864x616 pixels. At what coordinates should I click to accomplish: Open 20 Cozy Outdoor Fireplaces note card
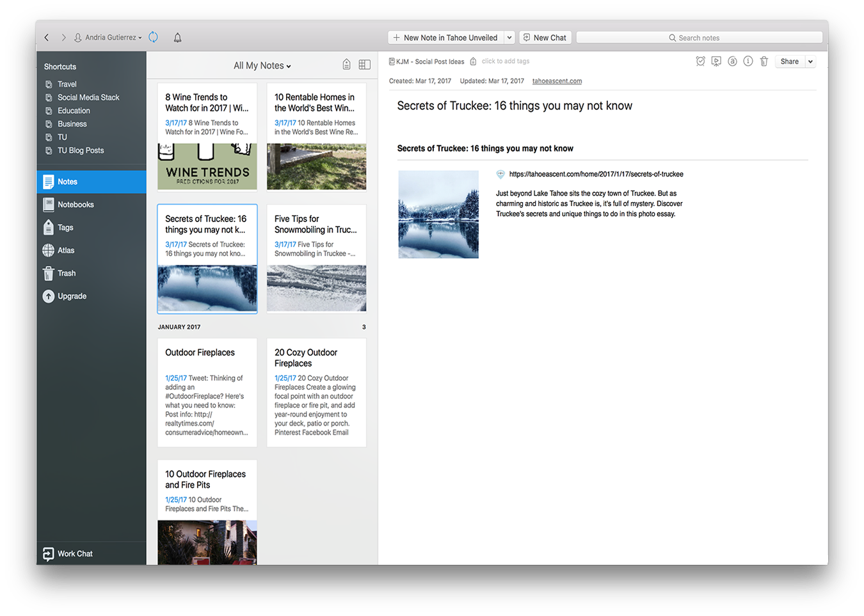(x=317, y=392)
